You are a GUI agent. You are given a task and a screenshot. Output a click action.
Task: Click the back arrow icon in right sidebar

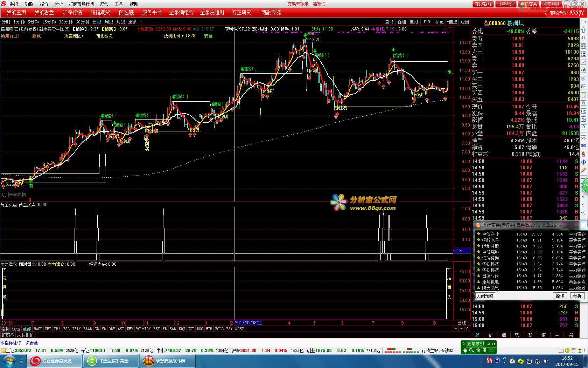583,22
